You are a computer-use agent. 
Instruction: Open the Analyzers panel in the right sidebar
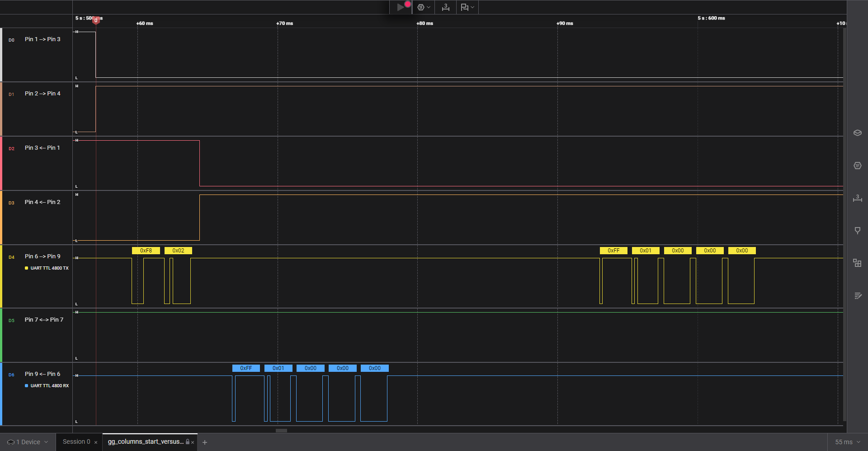pyautogui.click(x=857, y=166)
